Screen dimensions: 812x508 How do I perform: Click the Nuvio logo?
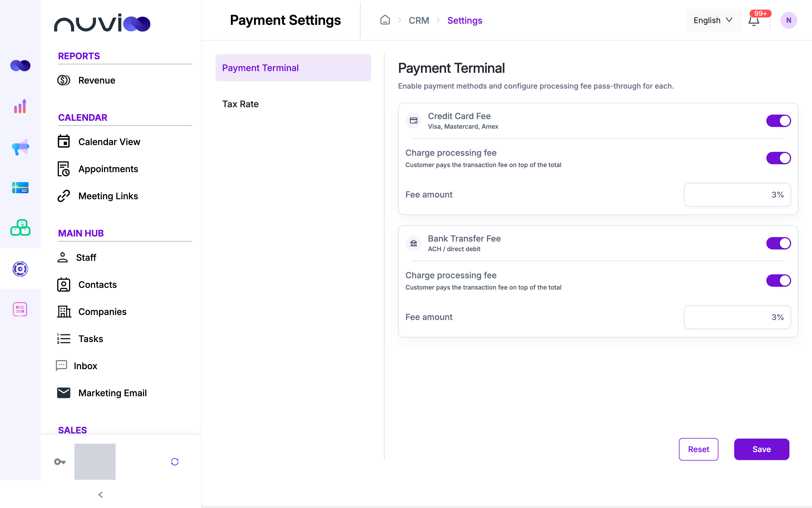tap(102, 23)
